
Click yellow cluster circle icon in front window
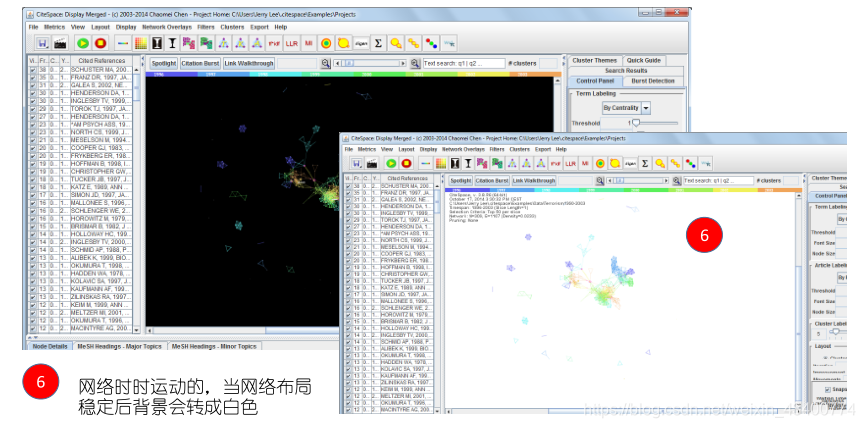coord(615,163)
